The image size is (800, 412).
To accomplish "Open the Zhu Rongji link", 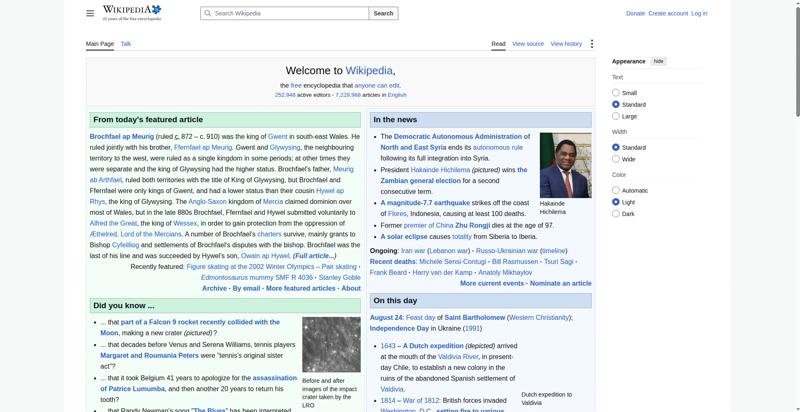I will pos(472,225).
